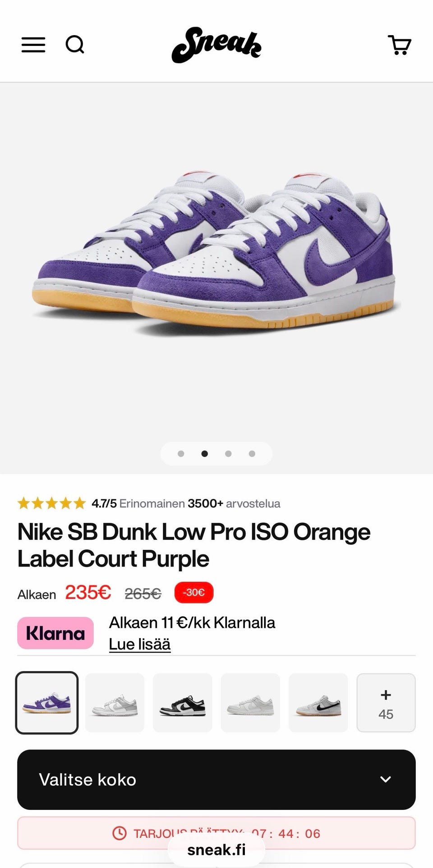Expand the Valitse koko size dropdown
The width and height of the screenshot is (433, 868).
coord(216,779)
